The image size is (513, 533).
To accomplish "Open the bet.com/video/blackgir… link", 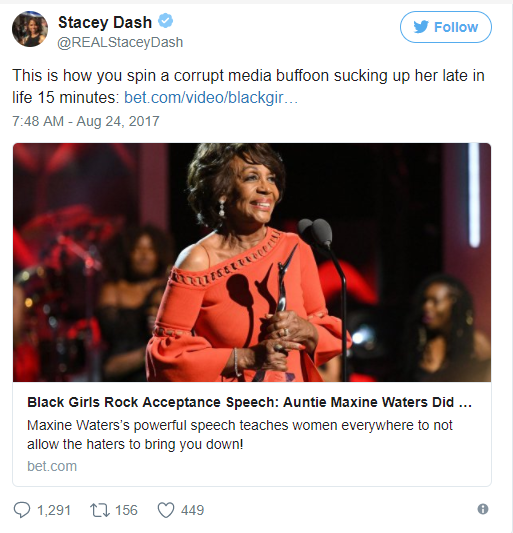I will (211, 98).
